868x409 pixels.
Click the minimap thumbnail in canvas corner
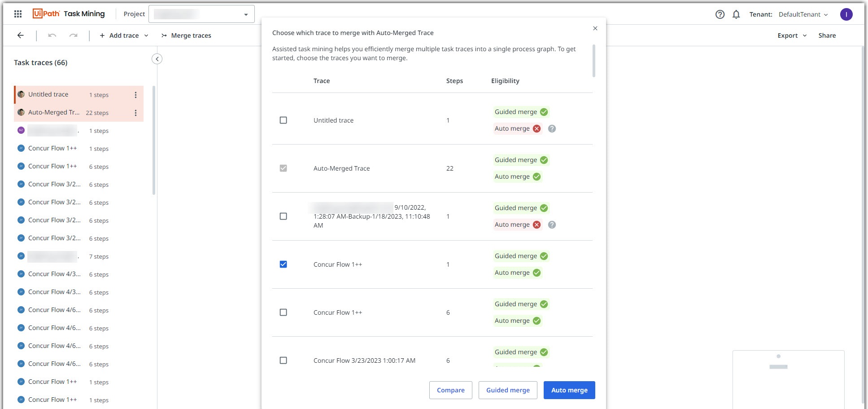point(789,379)
